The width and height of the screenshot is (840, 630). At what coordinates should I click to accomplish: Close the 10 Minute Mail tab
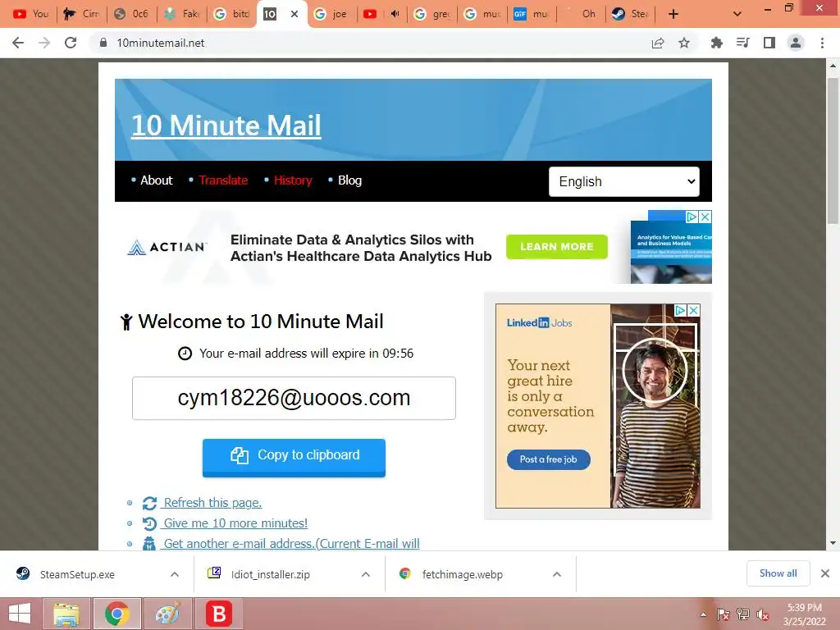[294, 14]
